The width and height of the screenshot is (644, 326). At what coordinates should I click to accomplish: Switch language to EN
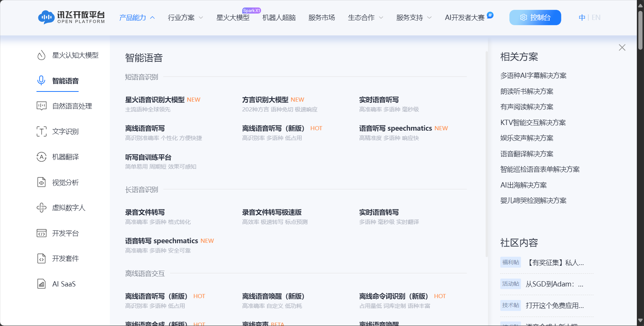[596, 17]
